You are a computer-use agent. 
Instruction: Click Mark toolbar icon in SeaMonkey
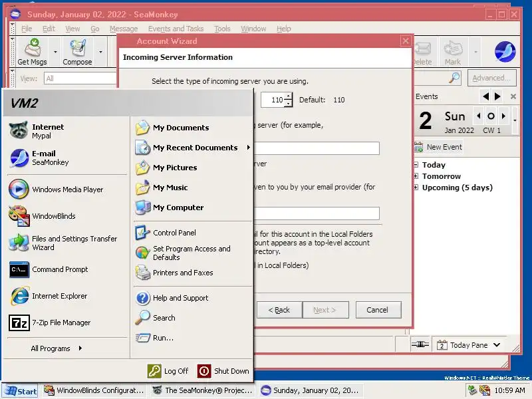[x=453, y=52]
